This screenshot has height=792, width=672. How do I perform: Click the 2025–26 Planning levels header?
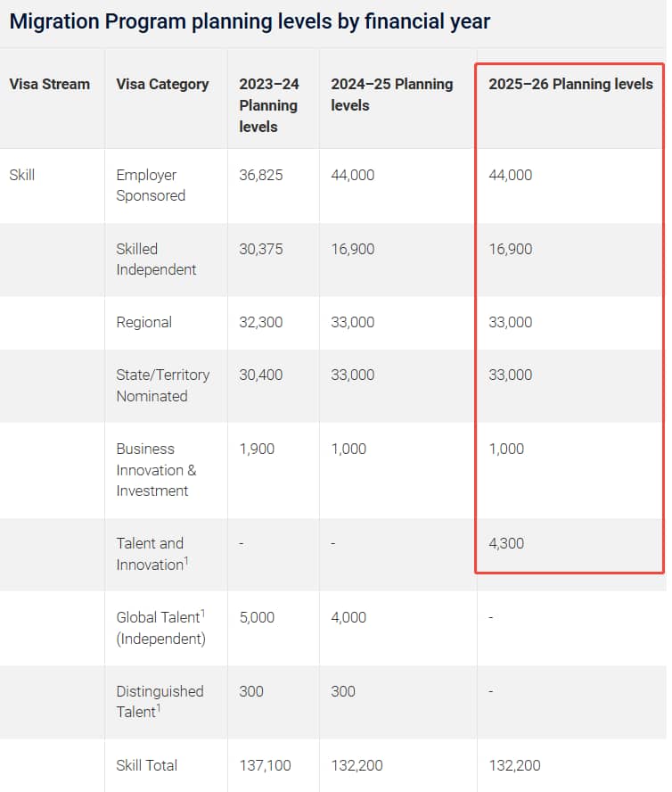[x=570, y=84]
